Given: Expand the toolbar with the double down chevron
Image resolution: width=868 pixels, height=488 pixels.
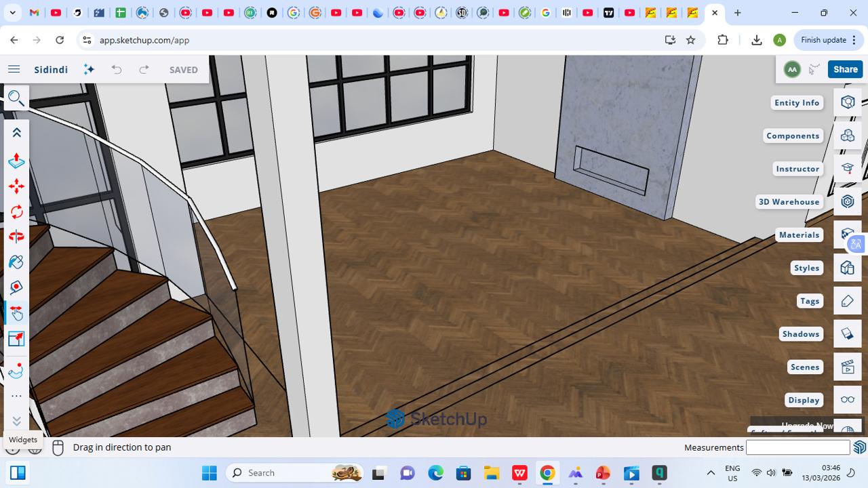Looking at the screenshot, I should coord(16,421).
